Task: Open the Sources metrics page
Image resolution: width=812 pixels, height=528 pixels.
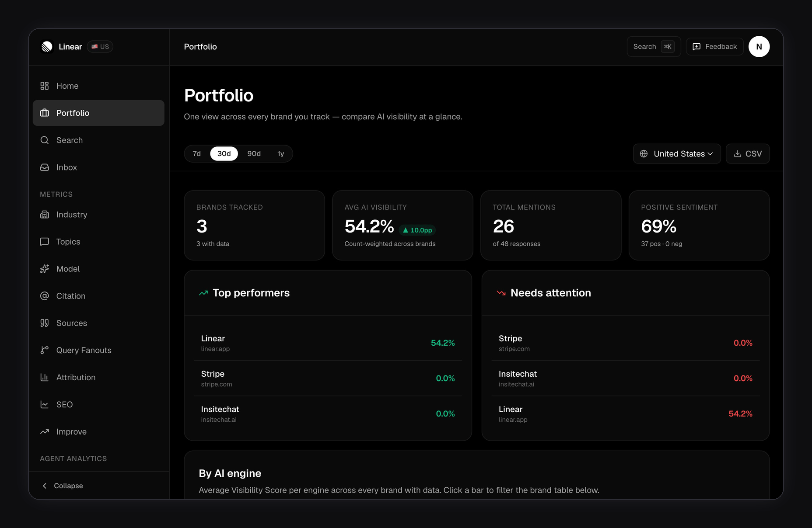Action: point(98,323)
